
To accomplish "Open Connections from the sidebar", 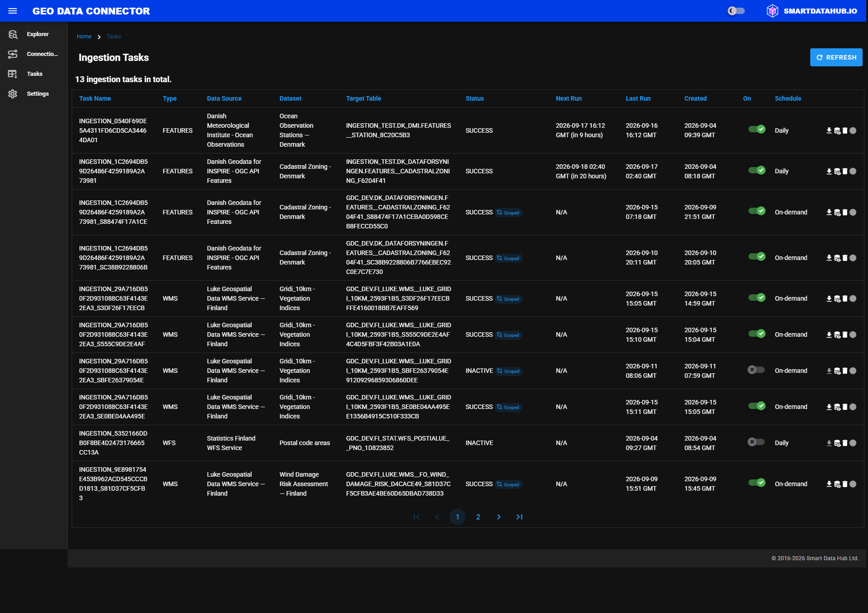I will (34, 54).
